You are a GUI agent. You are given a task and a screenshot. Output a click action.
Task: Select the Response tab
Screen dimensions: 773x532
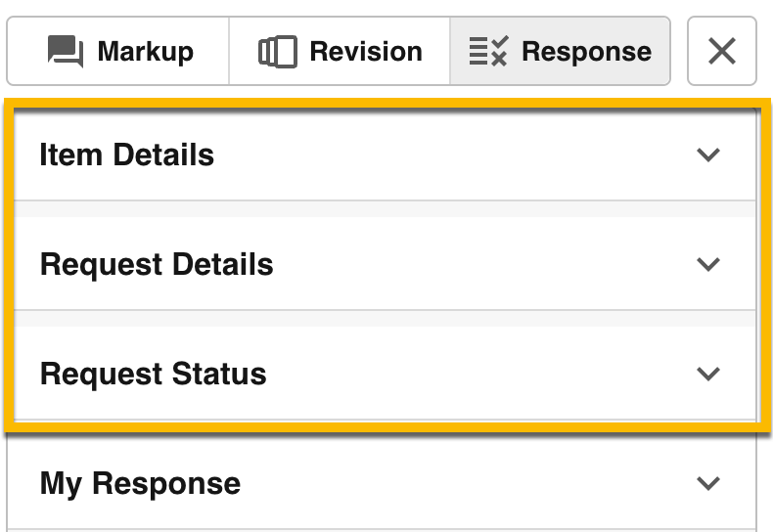[560, 51]
